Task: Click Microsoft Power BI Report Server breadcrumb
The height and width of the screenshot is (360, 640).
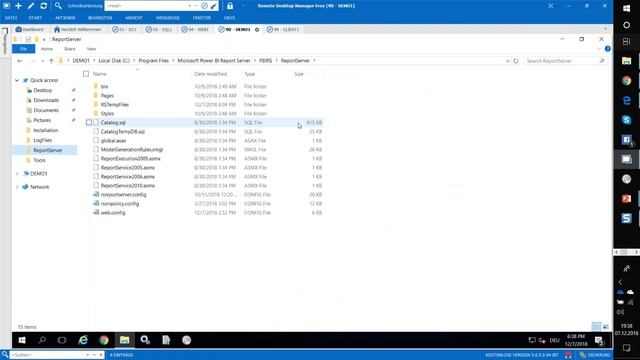Action: (x=213, y=60)
